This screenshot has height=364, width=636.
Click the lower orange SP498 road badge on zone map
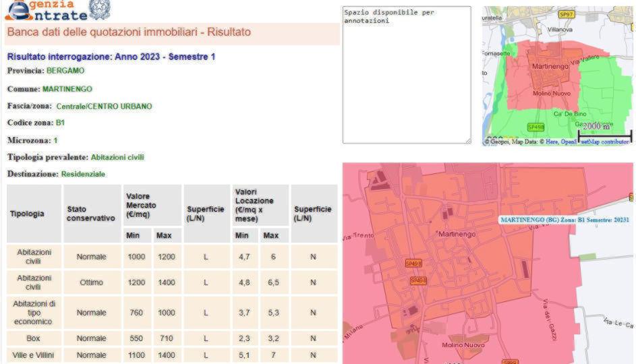tap(418, 280)
